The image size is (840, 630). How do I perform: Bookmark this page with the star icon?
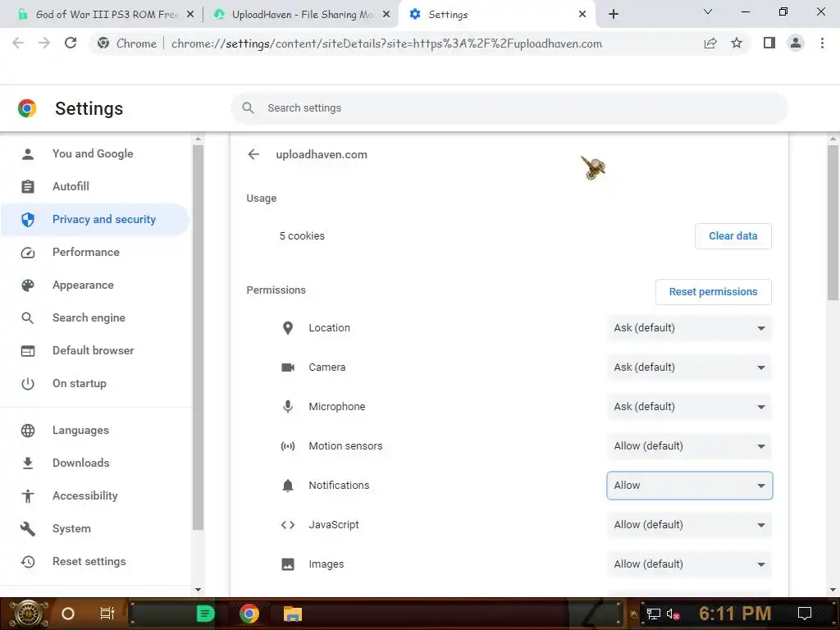click(x=737, y=43)
